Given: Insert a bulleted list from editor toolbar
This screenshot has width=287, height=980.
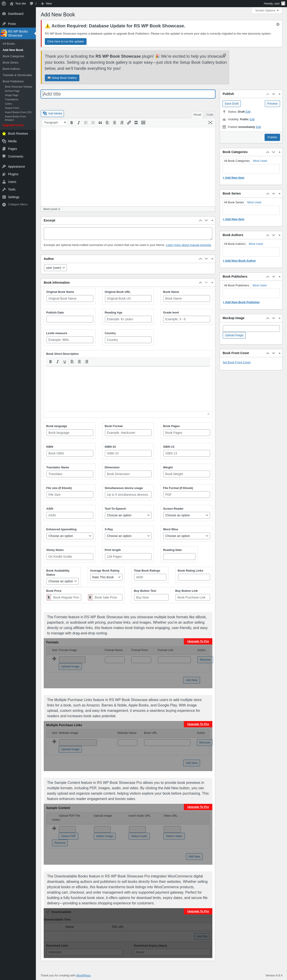Looking at the screenshot, I should click(x=86, y=123).
